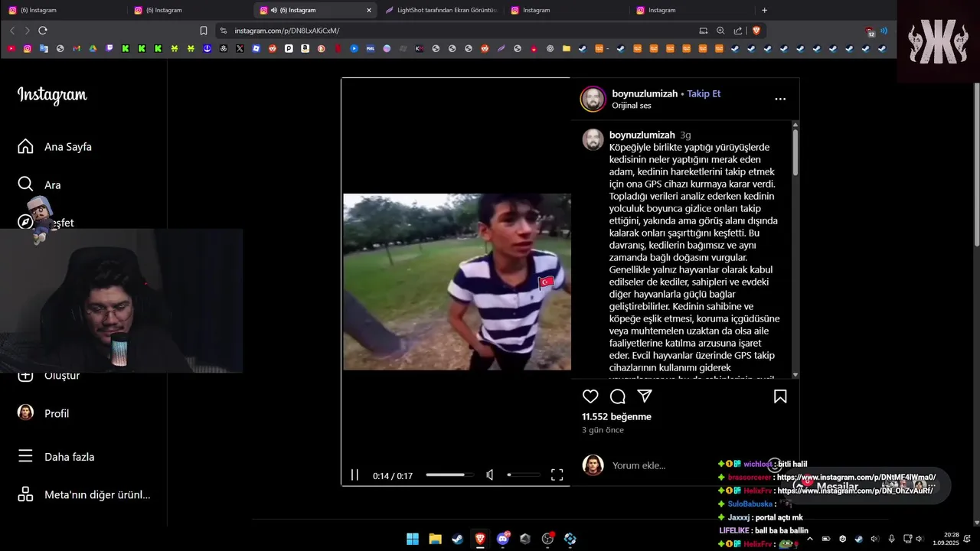Reload the current page
The height and width of the screenshot is (551, 980).
tap(43, 31)
